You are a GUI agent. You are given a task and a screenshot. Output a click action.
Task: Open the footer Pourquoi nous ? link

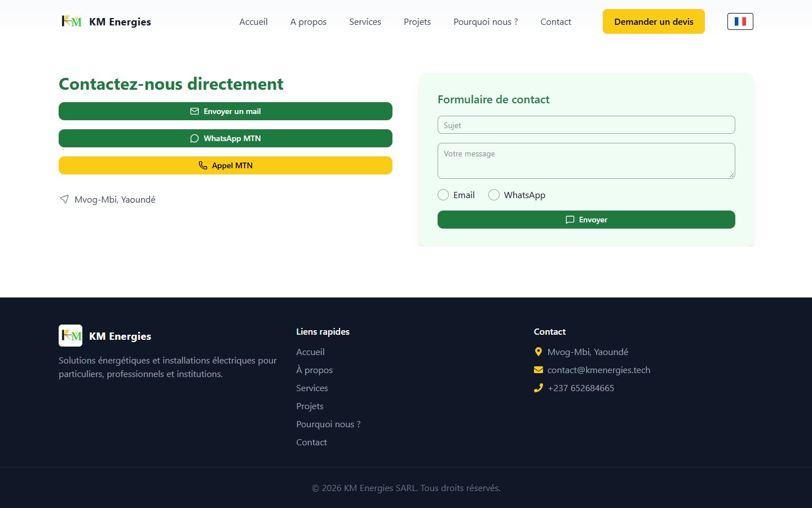pos(329,424)
